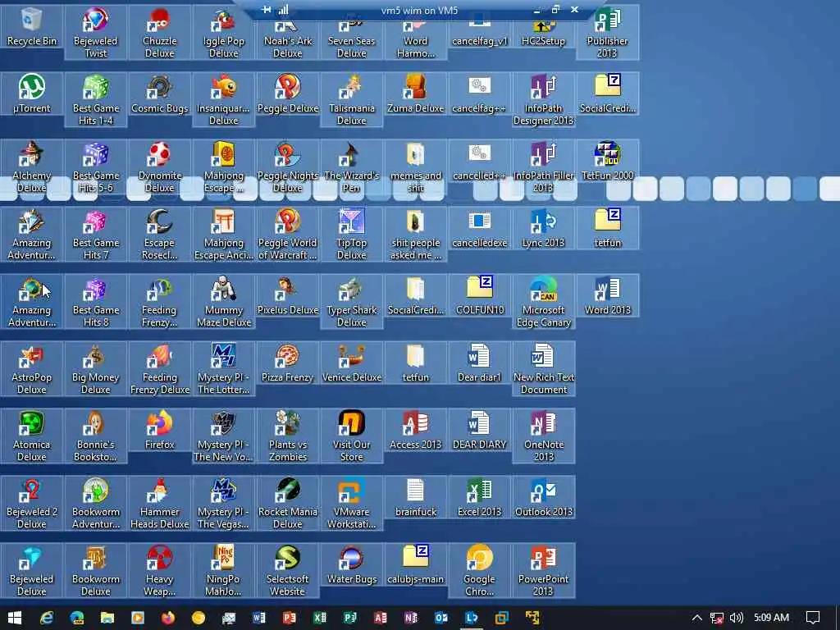Select the brainfuck text file
The height and width of the screenshot is (630, 840).
coord(416,497)
